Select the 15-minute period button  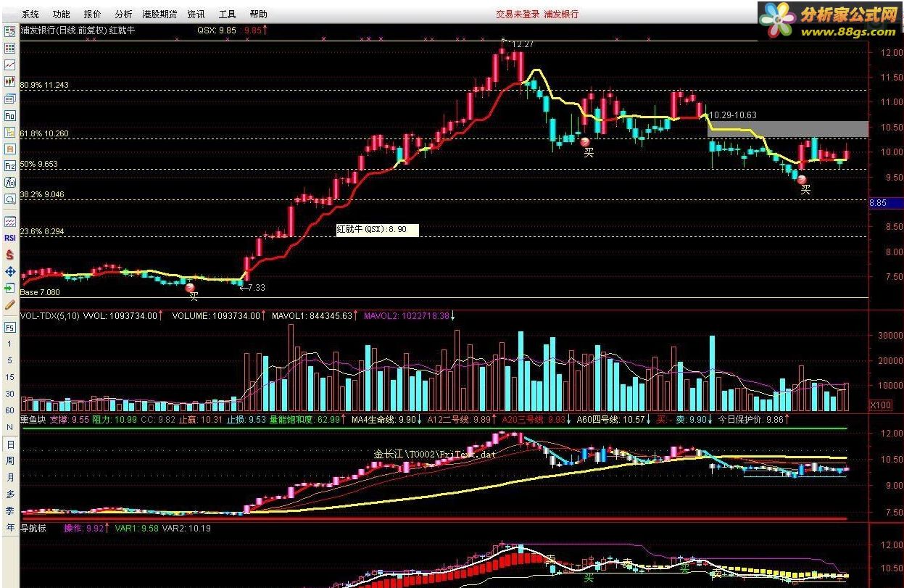coord(10,377)
